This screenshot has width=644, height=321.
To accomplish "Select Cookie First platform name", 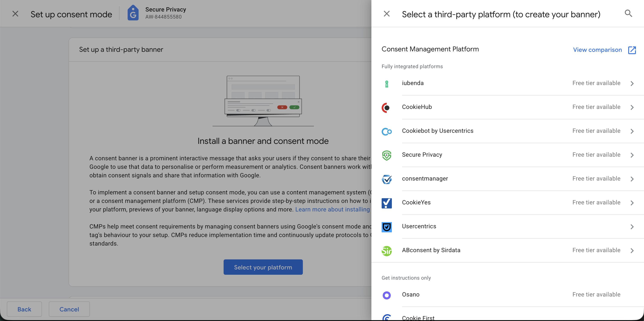I will coord(418,318).
